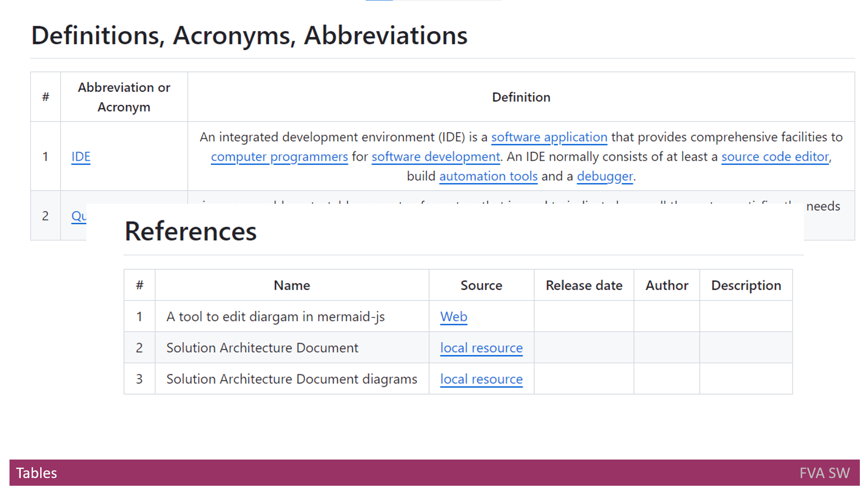Open the IDE abbreviation link
Screen dimensions: 868x488
click(81, 157)
